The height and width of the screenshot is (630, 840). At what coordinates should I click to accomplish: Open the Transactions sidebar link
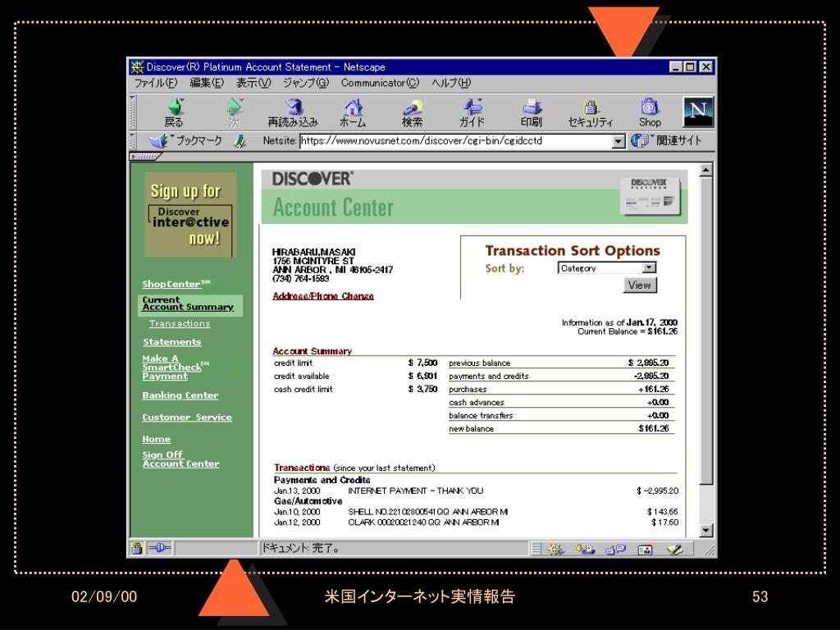[x=180, y=323]
